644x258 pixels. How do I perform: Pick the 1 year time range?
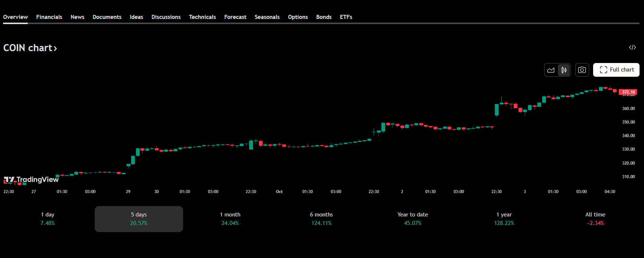[x=504, y=219]
